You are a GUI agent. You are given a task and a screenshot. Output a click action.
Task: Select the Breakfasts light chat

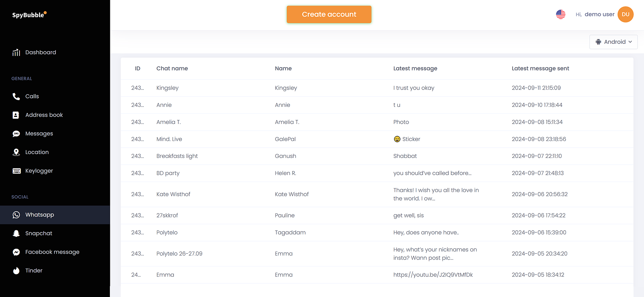[177, 156]
